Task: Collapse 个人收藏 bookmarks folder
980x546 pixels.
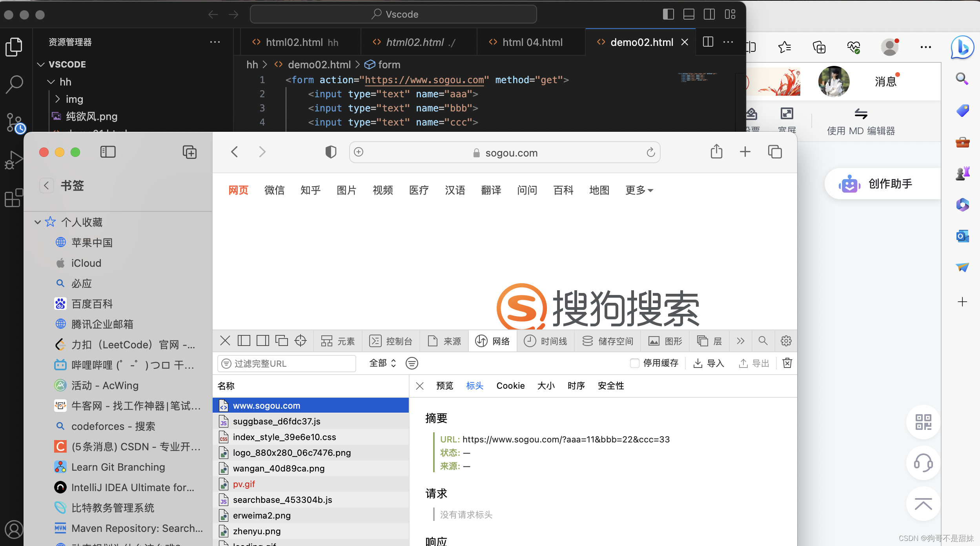Action: (38, 222)
